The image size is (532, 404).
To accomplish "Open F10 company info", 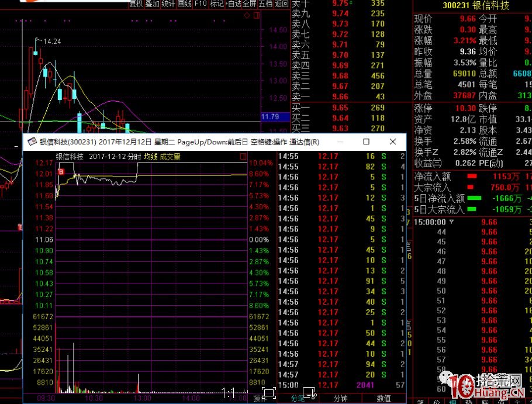I will [201, 4].
